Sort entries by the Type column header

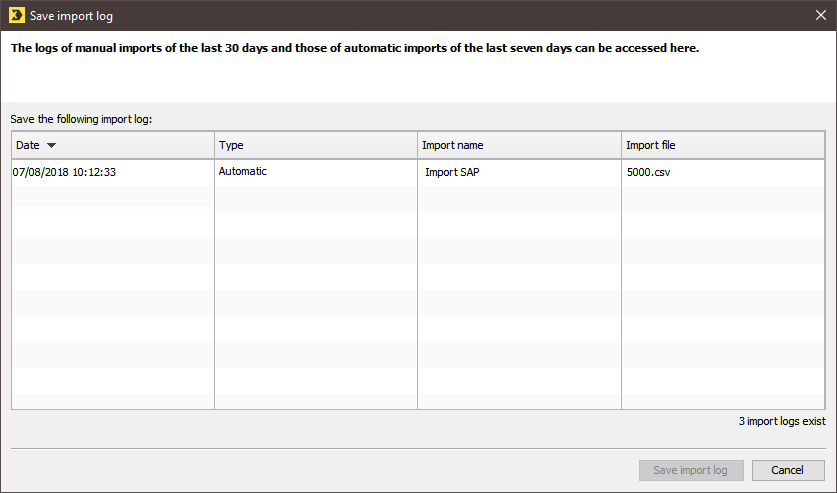coord(316,145)
